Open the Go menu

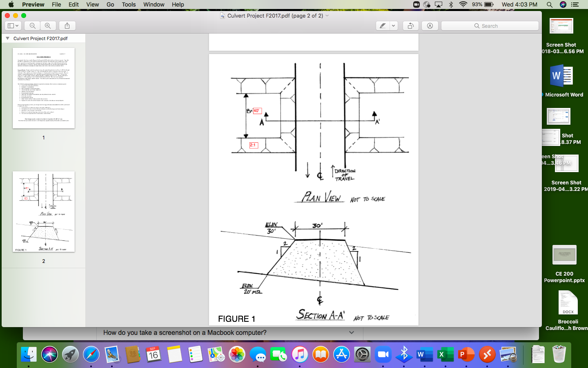point(110,4)
